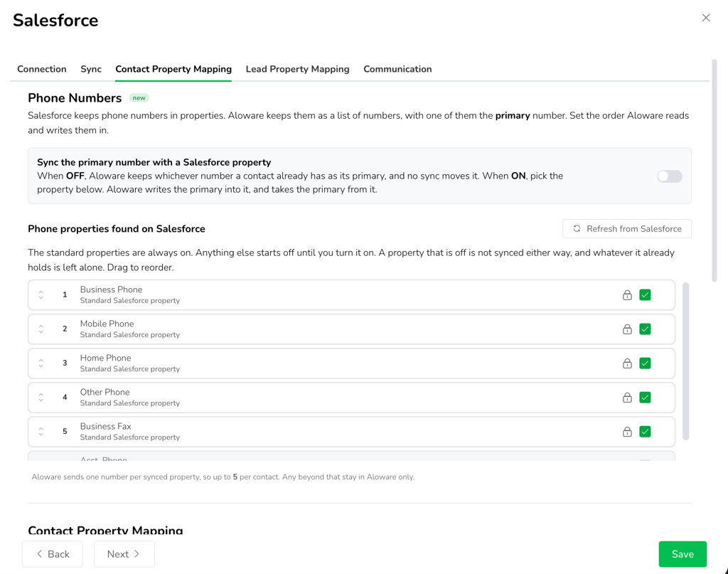Click the Salesforce dialog title
This screenshot has width=728, height=574.
[55, 21]
